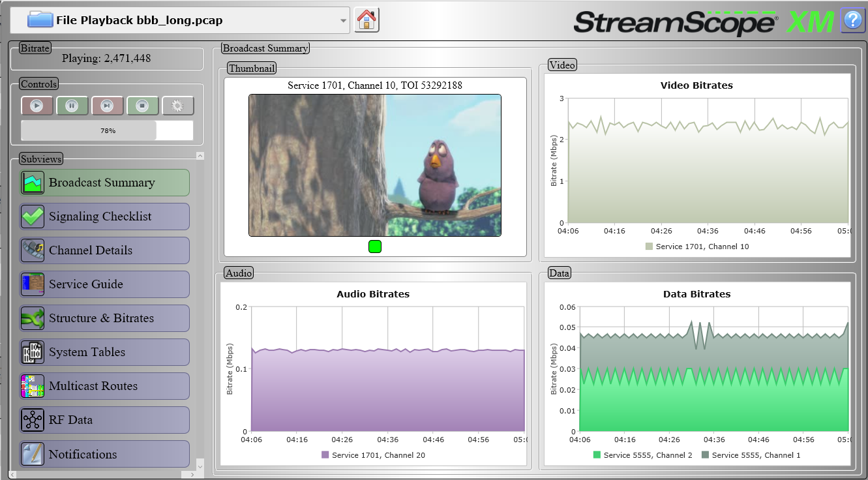The height and width of the screenshot is (480, 868).
Task: Open Multicast Routes subview
Action: click(x=104, y=386)
